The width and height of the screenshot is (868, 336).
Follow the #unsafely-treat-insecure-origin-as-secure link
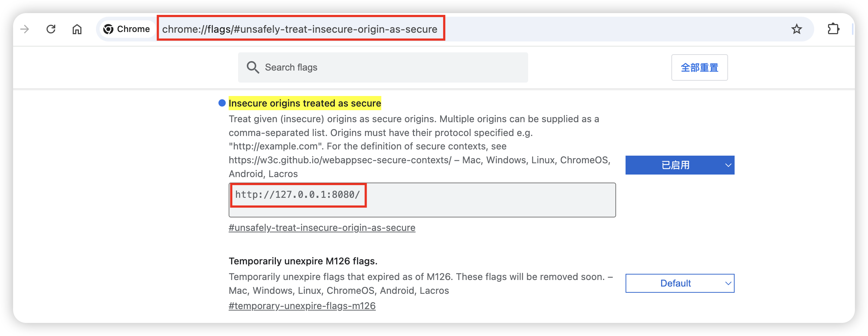coord(322,228)
